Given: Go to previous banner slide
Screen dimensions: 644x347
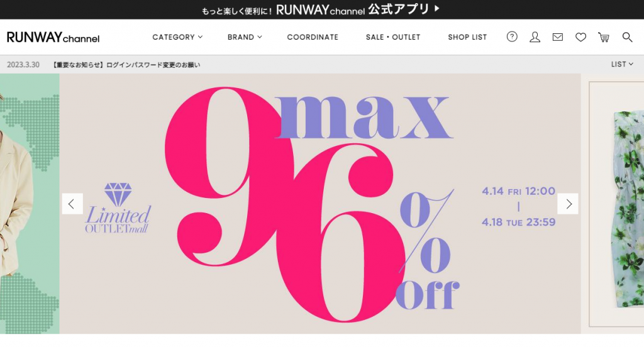Looking at the screenshot, I should pyautogui.click(x=72, y=204).
